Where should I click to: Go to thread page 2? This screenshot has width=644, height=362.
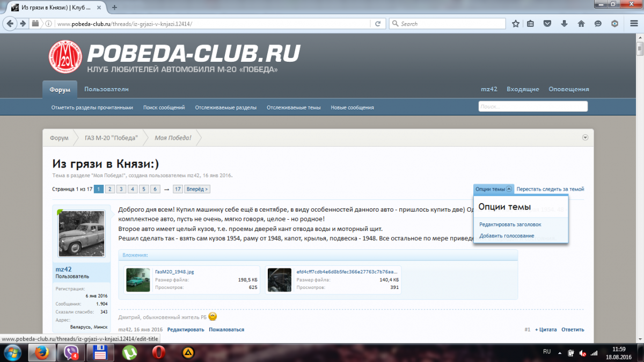point(109,189)
